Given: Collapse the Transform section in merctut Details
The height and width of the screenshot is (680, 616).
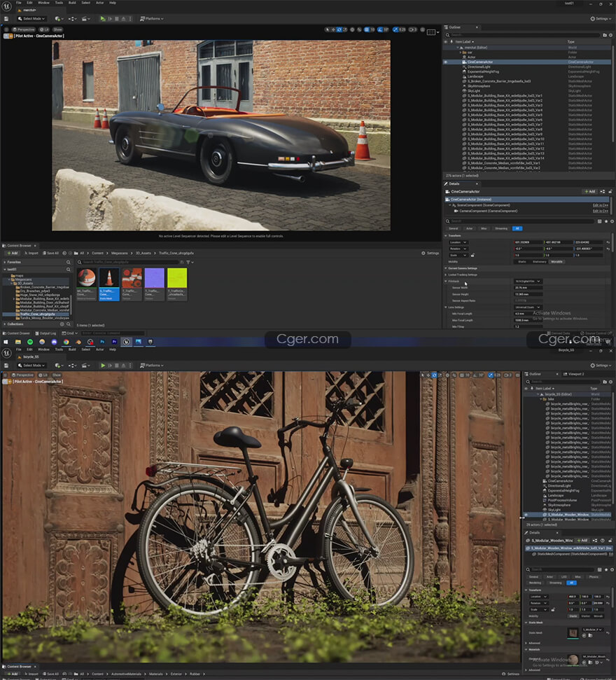Looking at the screenshot, I should click(446, 236).
